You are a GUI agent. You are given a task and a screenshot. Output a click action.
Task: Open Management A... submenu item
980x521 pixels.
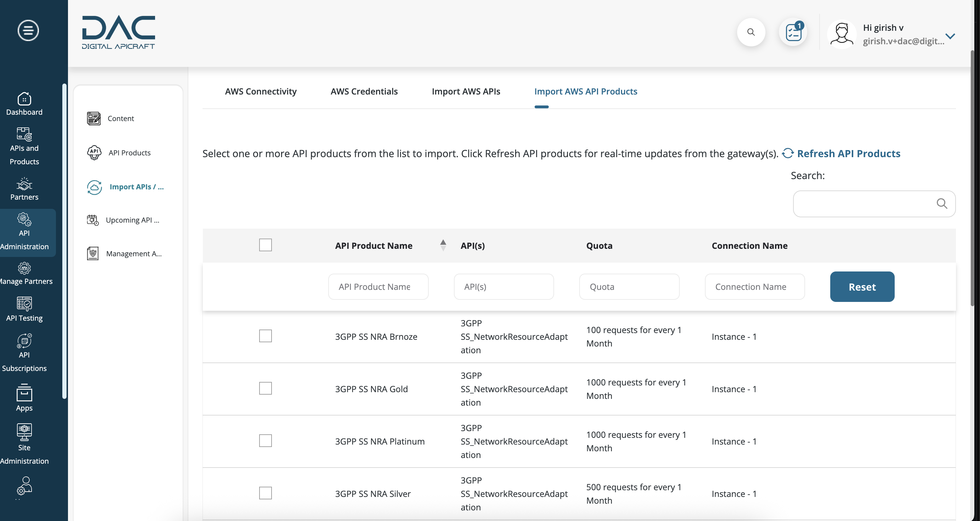124,254
